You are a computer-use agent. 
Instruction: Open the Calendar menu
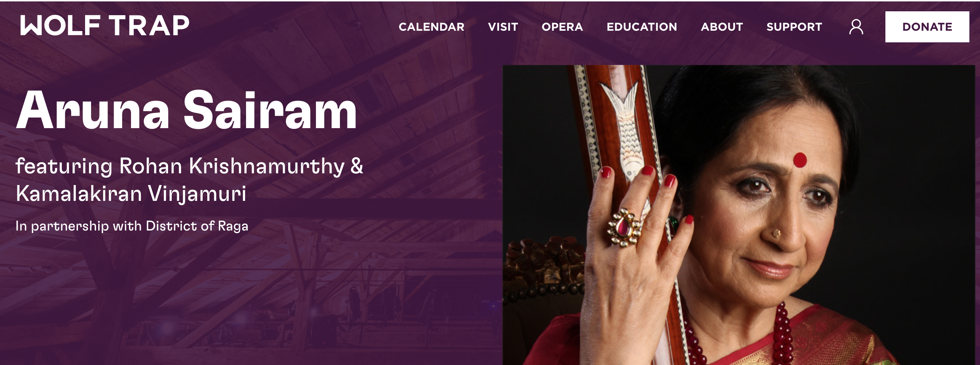(431, 27)
